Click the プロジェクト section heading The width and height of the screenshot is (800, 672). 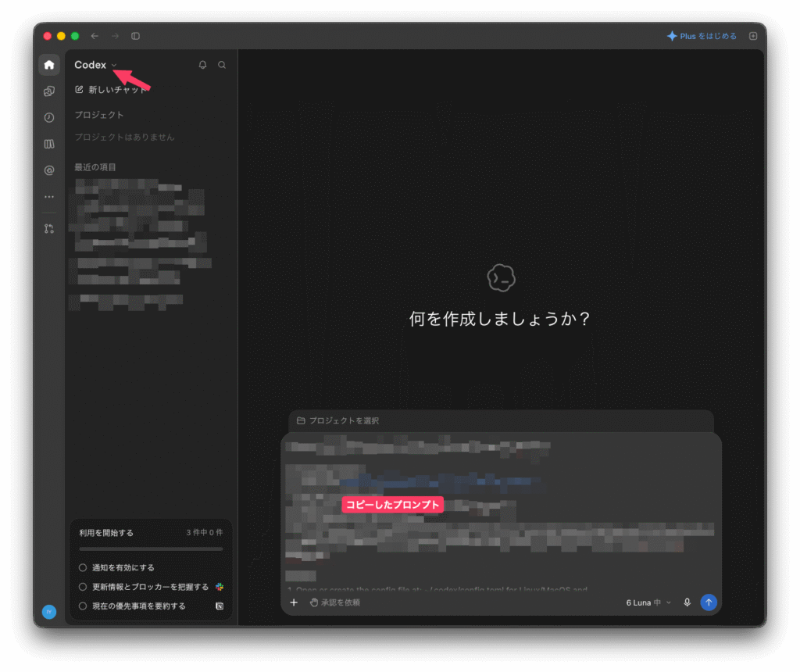[99, 116]
